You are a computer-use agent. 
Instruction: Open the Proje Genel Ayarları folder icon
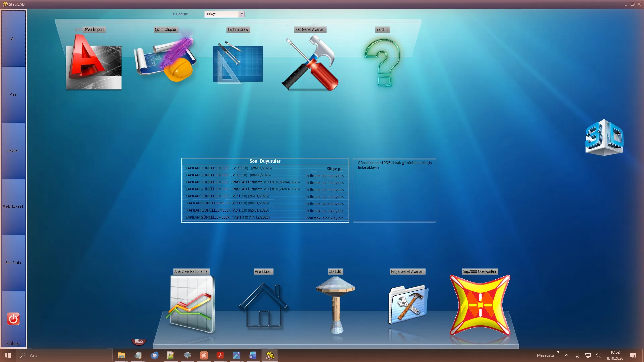(408, 305)
